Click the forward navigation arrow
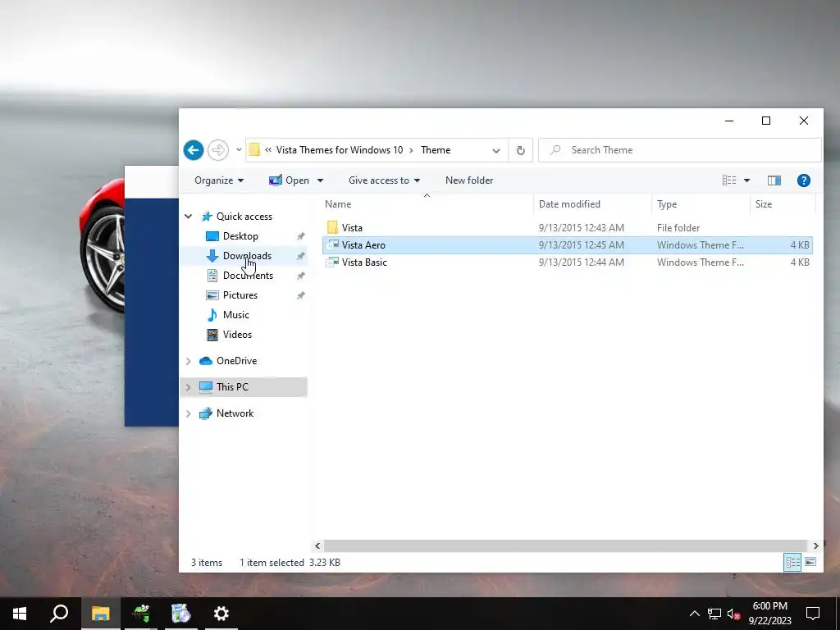This screenshot has height=630, width=840. click(x=218, y=150)
